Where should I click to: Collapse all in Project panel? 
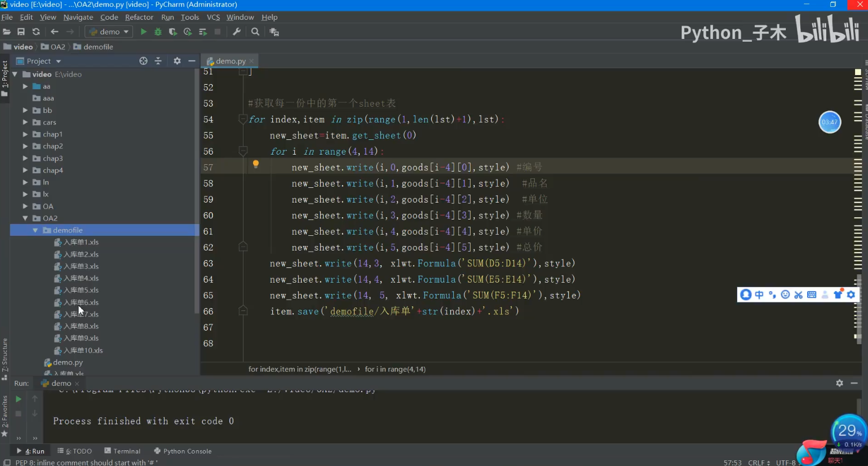coord(158,61)
